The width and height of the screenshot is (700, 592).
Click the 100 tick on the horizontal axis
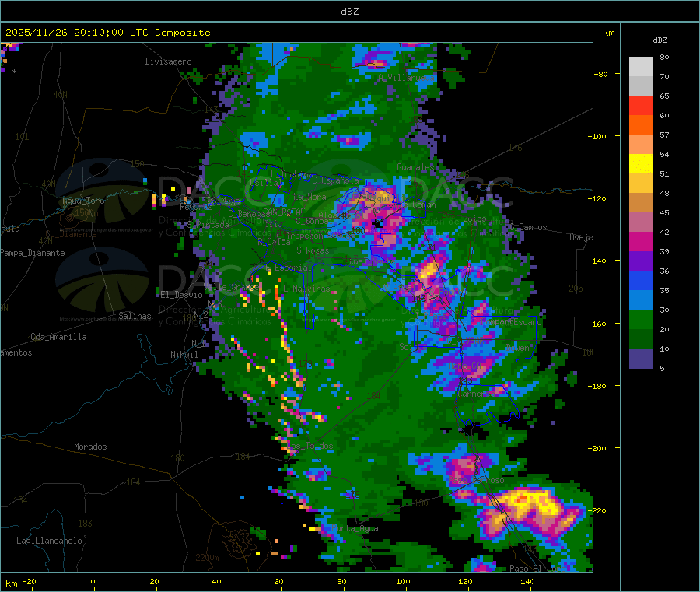point(403,581)
